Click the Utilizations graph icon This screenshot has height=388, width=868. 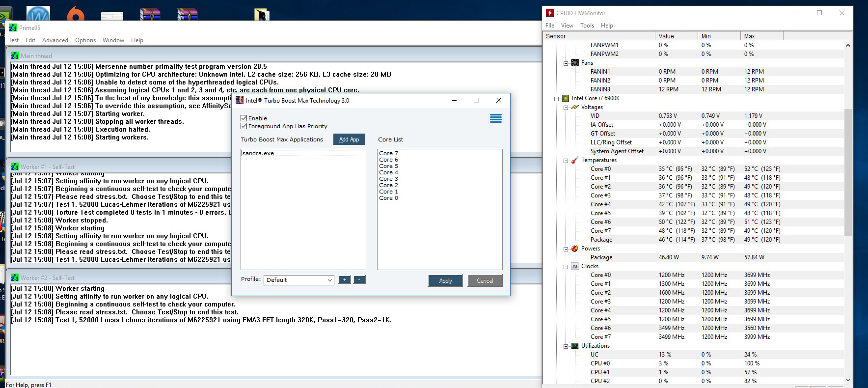tap(574, 346)
